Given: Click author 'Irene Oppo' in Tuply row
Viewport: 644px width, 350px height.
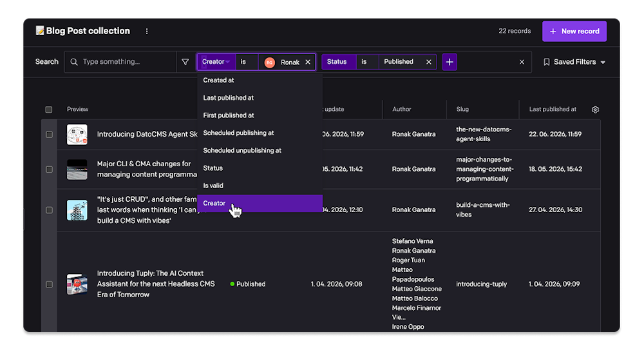Looking at the screenshot, I should (x=408, y=327).
